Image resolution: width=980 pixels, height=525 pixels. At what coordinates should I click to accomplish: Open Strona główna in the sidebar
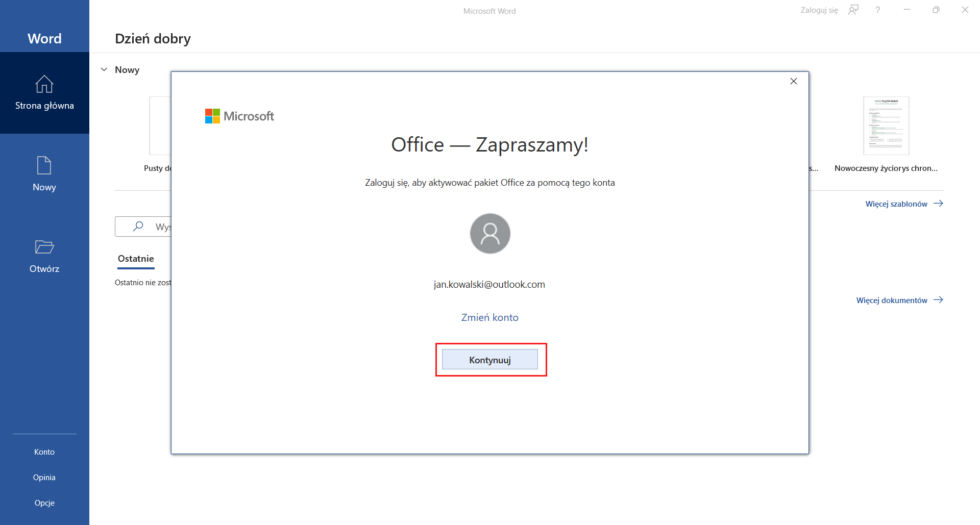click(44, 93)
